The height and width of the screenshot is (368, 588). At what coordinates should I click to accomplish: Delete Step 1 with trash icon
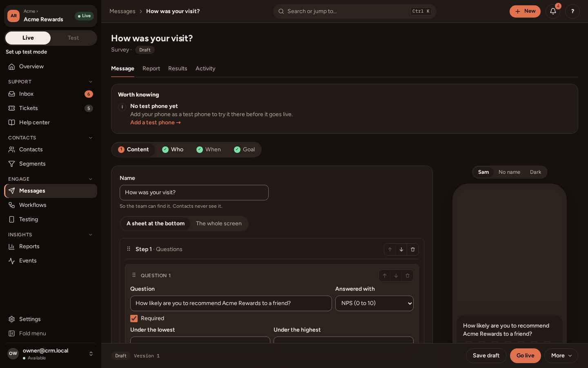pyautogui.click(x=413, y=249)
